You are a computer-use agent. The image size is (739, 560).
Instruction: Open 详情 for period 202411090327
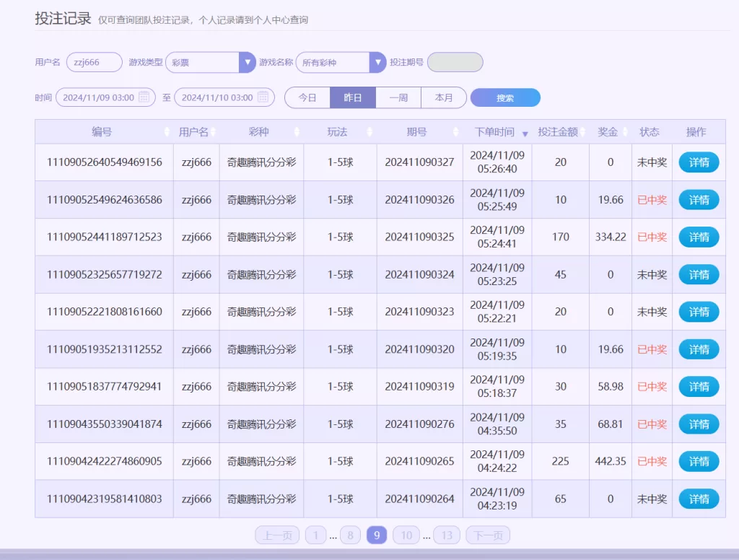699,162
